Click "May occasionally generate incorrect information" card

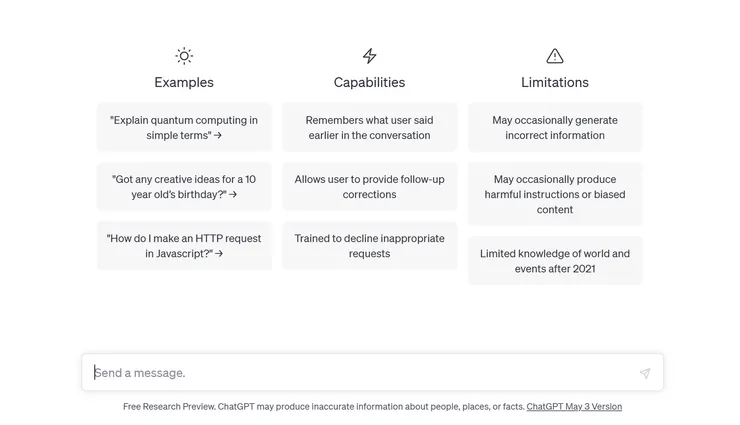(555, 127)
